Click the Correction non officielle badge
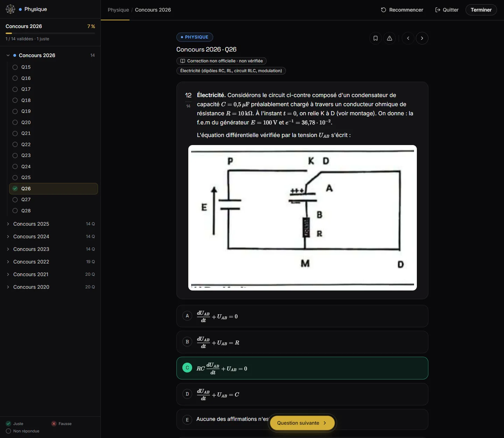Screen dimensions: 504x438 point(222,61)
